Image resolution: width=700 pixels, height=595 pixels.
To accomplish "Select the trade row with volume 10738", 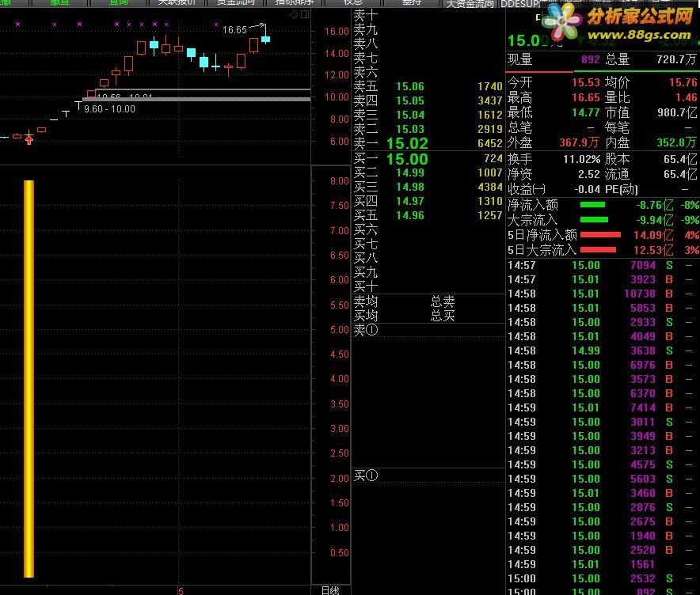I will point(603,294).
